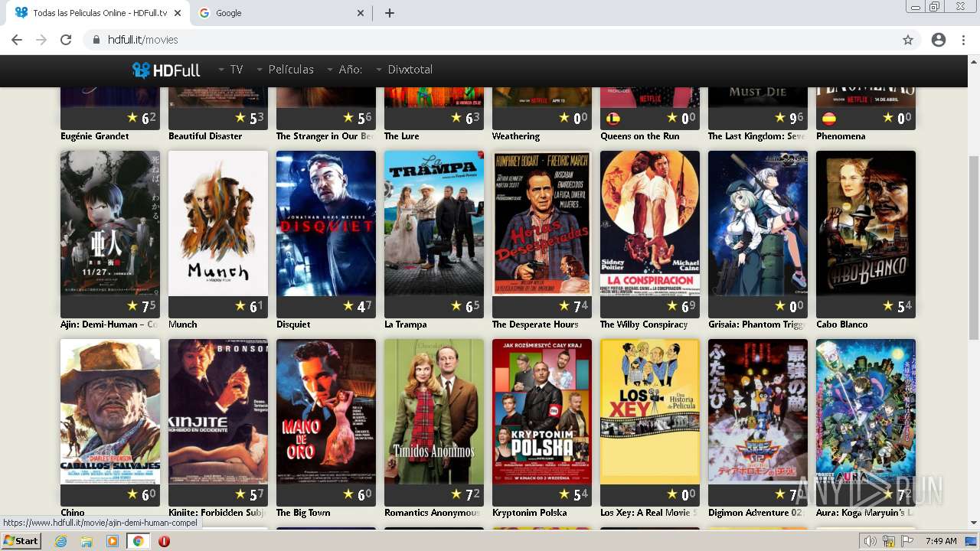Select Grisaia Phantom Trigger poster
980x551 pixels.
coord(758,223)
